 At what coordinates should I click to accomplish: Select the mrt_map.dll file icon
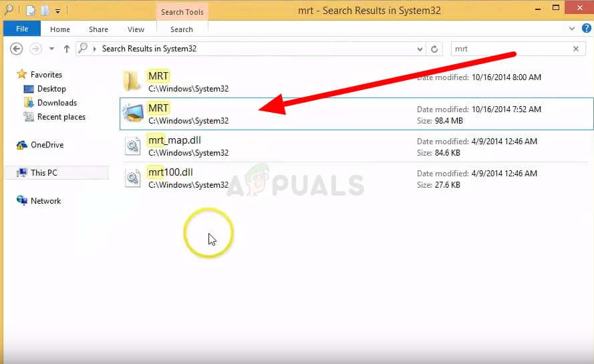click(x=133, y=146)
